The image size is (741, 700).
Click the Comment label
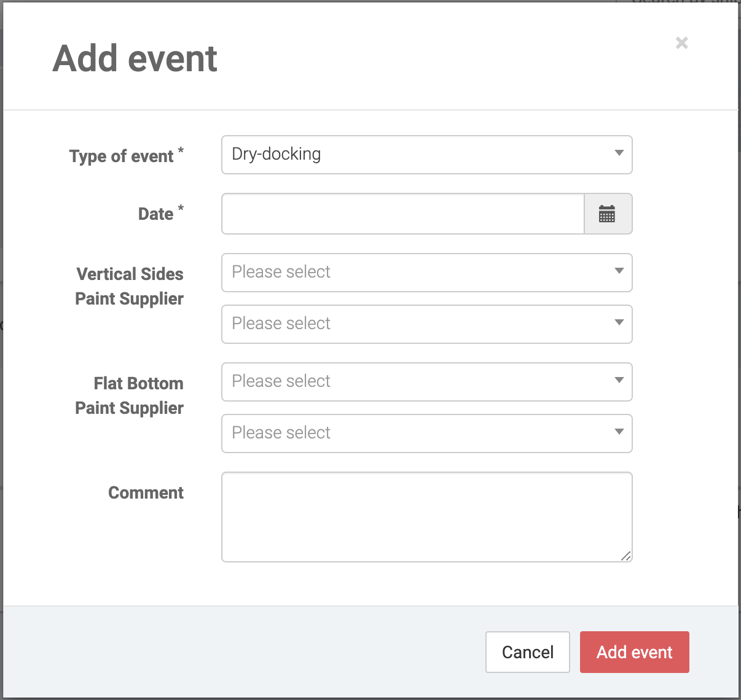tap(146, 493)
